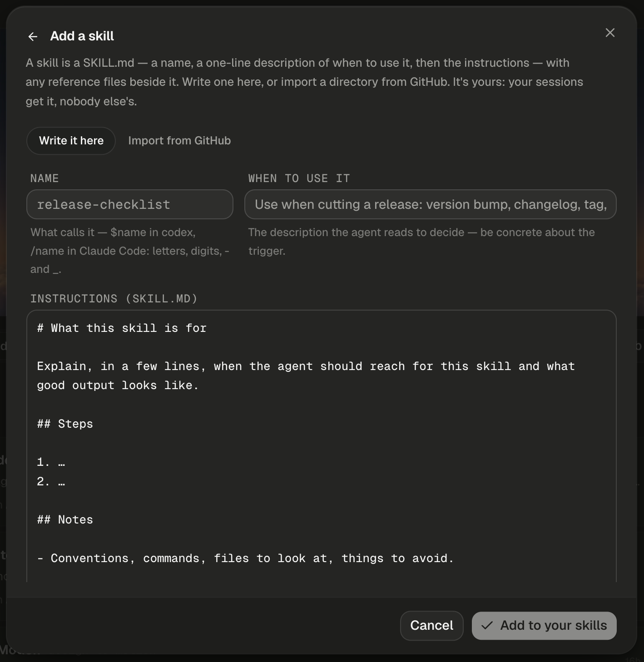Click the step '1. …' line in the editor

coord(51,462)
